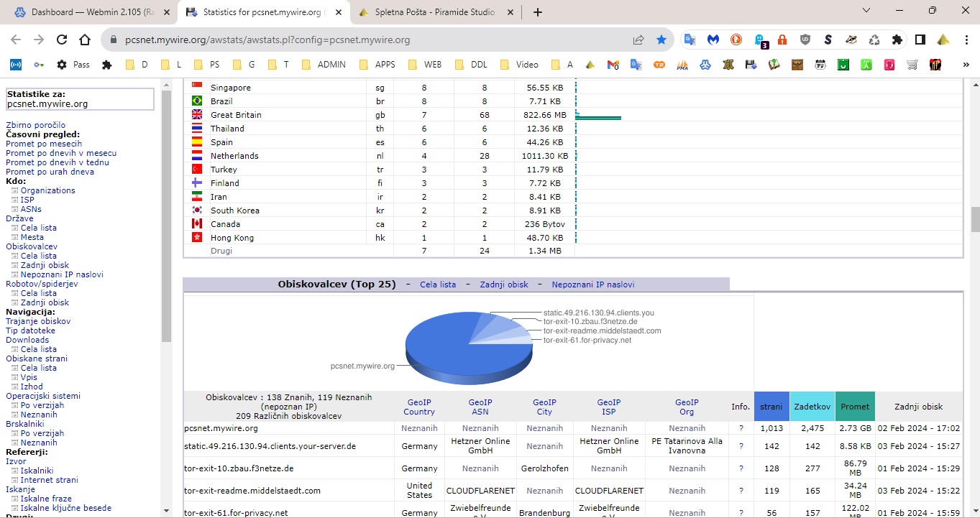Open the red padlock extension
The image size is (980, 518).
click(x=782, y=40)
